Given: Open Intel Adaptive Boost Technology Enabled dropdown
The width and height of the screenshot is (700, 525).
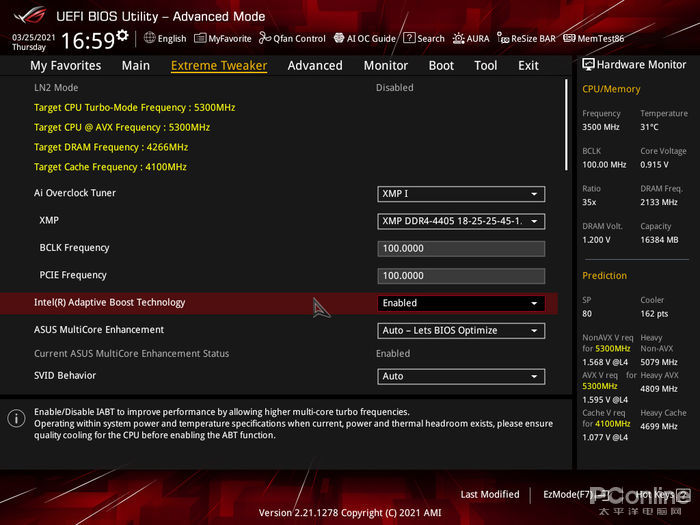Looking at the screenshot, I should tap(461, 304).
